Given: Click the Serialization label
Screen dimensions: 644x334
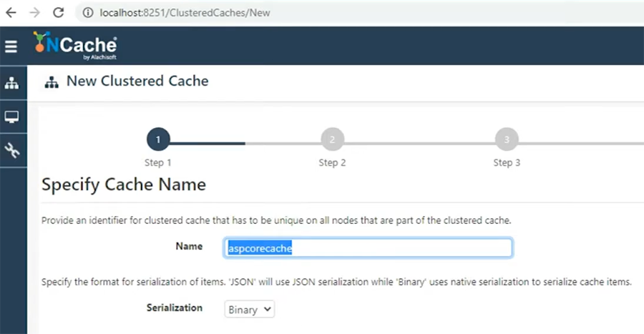Looking at the screenshot, I should [175, 308].
